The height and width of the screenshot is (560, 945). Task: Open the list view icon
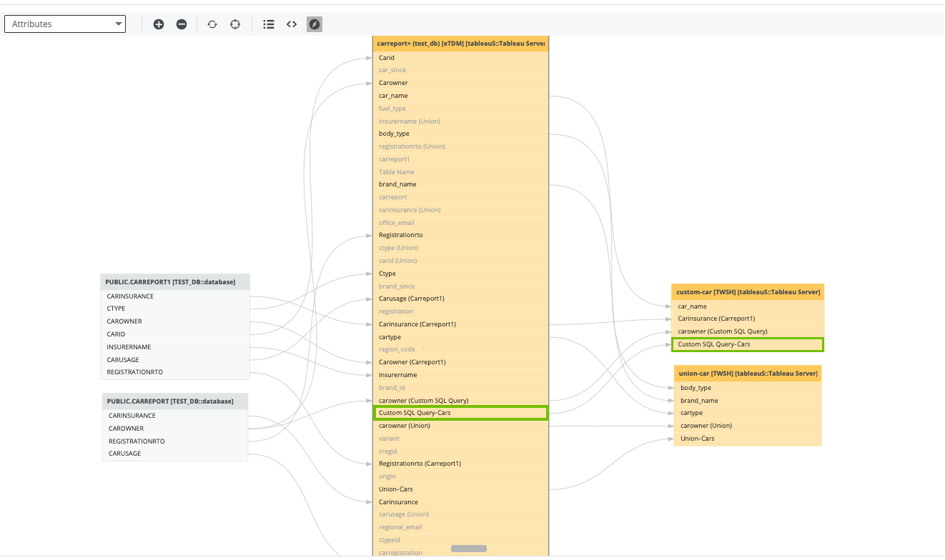[x=269, y=24]
